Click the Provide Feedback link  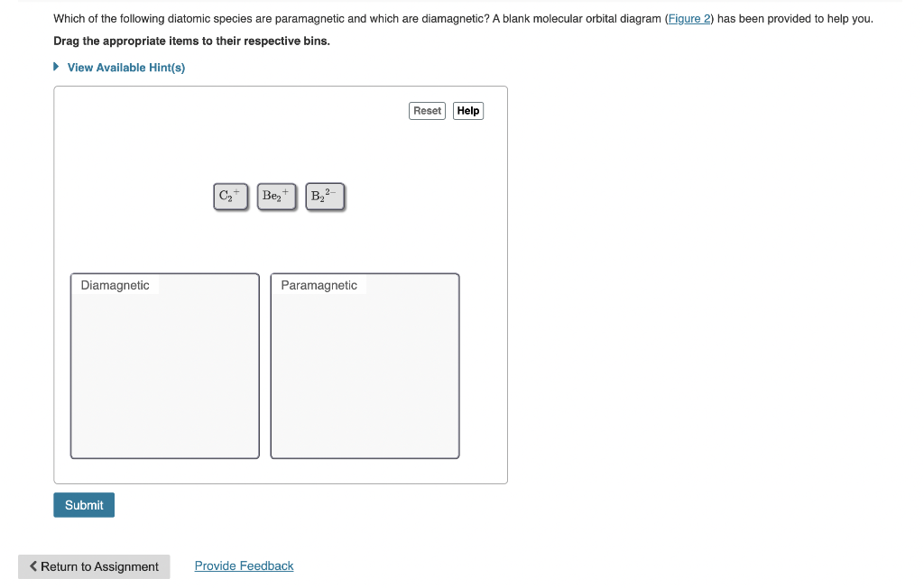click(244, 565)
